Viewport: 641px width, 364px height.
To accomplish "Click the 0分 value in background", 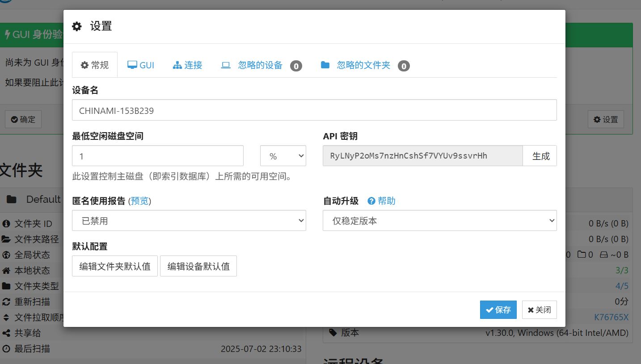I will [x=621, y=301].
